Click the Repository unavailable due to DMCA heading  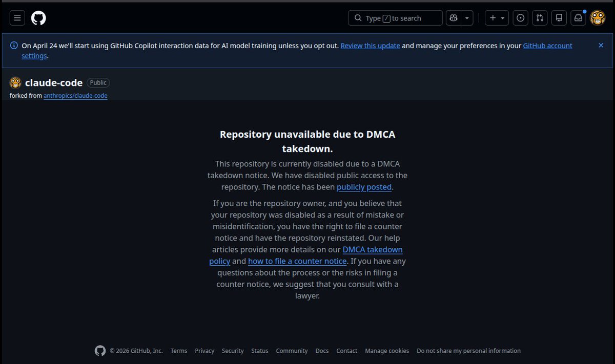click(x=307, y=141)
